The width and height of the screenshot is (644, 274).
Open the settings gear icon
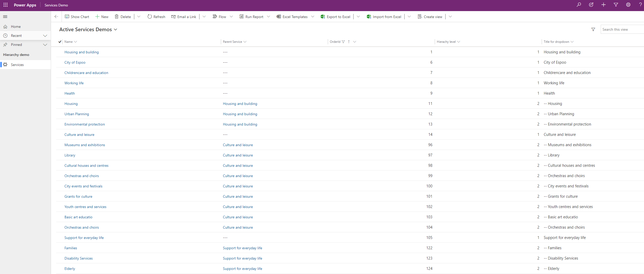click(628, 5)
